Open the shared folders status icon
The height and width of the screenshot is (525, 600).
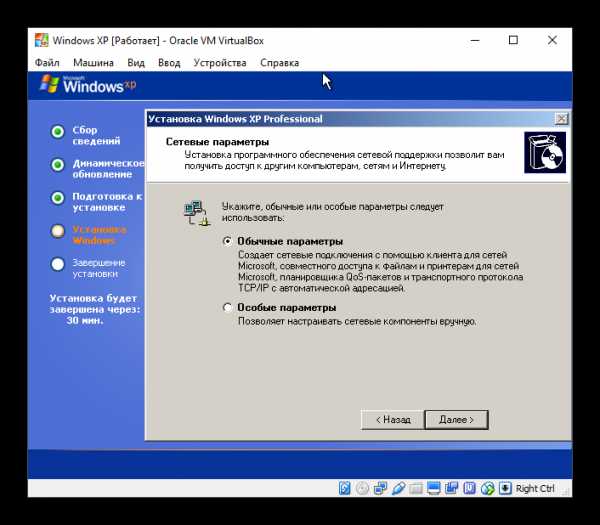coord(416,488)
